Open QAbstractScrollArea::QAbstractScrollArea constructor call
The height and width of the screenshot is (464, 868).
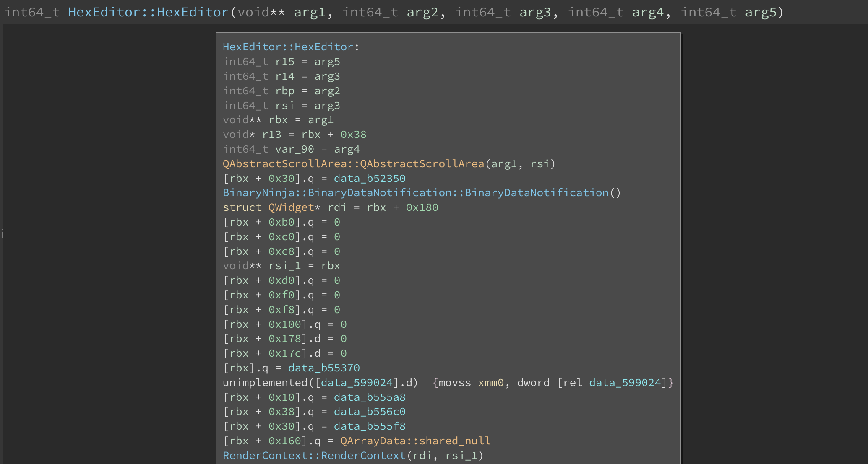tap(353, 163)
